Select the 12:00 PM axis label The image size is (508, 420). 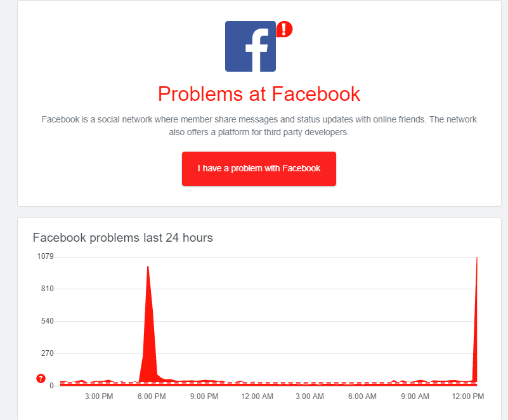point(468,397)
